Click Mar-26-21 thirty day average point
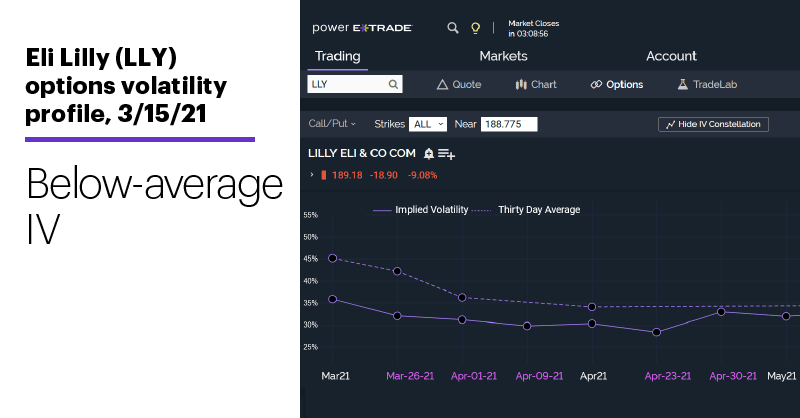 point(397,272)
